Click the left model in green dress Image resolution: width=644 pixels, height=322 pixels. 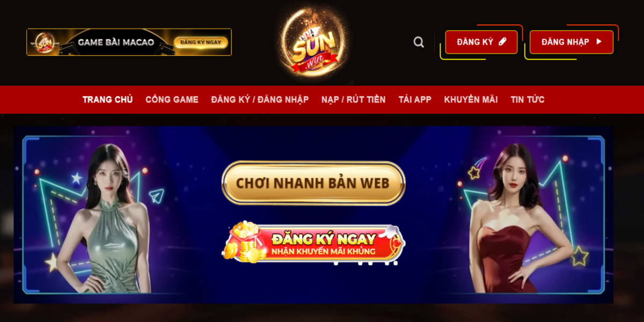106,219
